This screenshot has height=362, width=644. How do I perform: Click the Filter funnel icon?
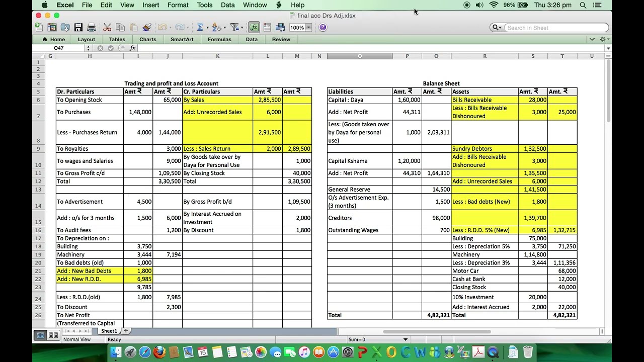[x=234, y=27]
